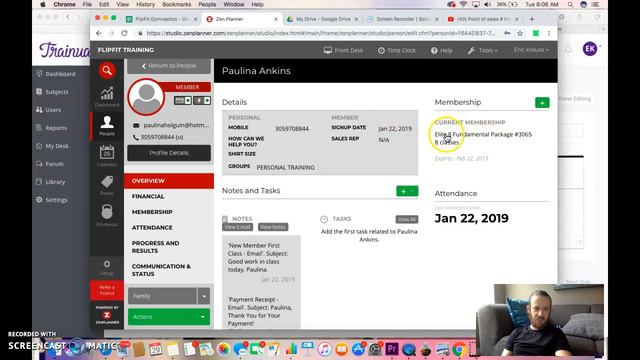Click Chrome reload page icon
This screenshot has width=640, height=360.
tap(124, 33)
